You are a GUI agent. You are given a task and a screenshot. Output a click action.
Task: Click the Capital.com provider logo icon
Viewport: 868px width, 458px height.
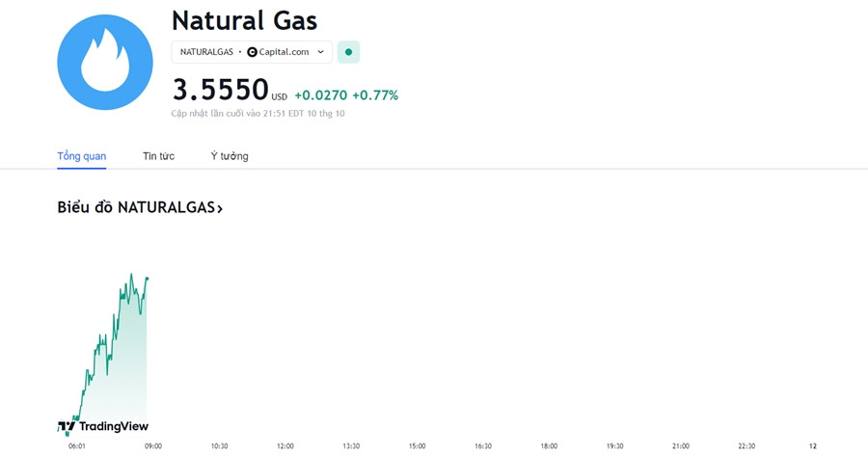pyautogui.click(x=252, y=52)
